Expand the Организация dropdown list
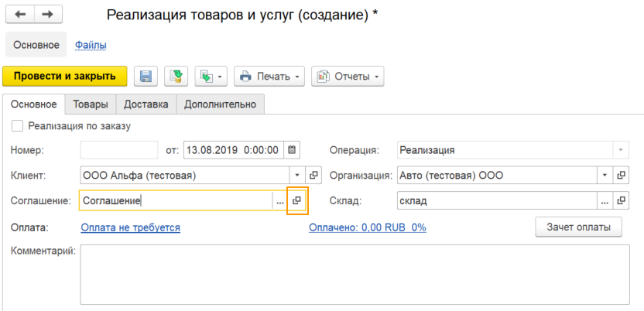This screenshot has height=311, width=644. click(x=605, y=176)
